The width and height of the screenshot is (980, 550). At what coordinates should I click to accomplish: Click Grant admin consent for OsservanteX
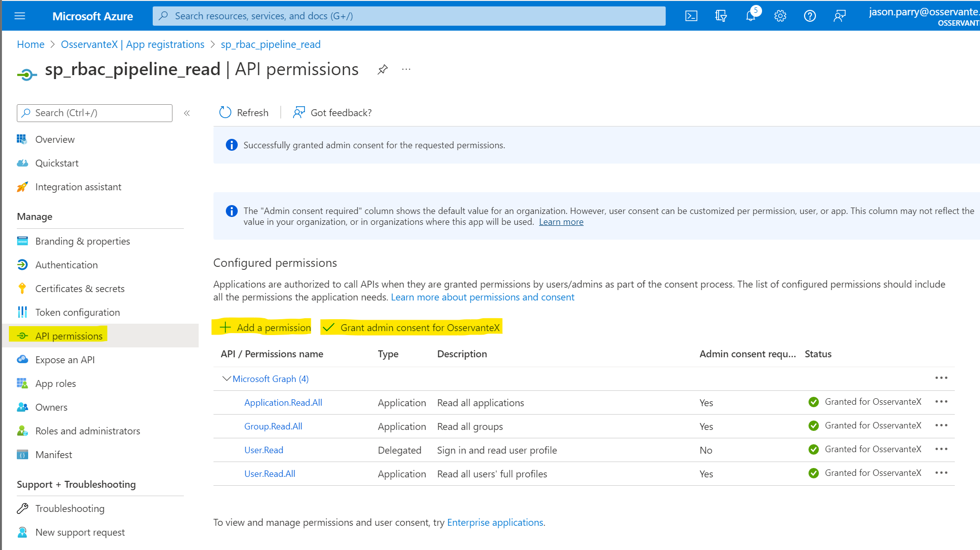pyautogui.click(x=411, y=327)
